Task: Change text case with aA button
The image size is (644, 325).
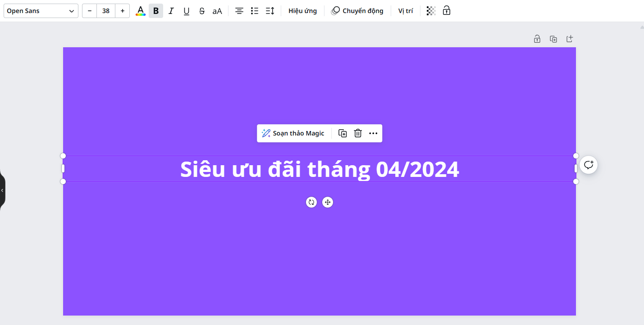Action: (x=217, y=11)
